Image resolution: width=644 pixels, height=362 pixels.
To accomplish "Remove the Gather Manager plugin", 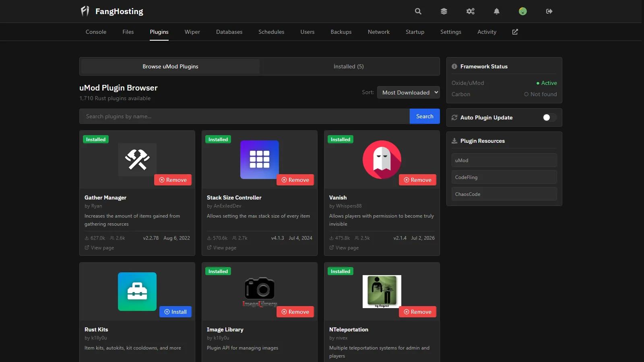I will [x=173, y=180].
